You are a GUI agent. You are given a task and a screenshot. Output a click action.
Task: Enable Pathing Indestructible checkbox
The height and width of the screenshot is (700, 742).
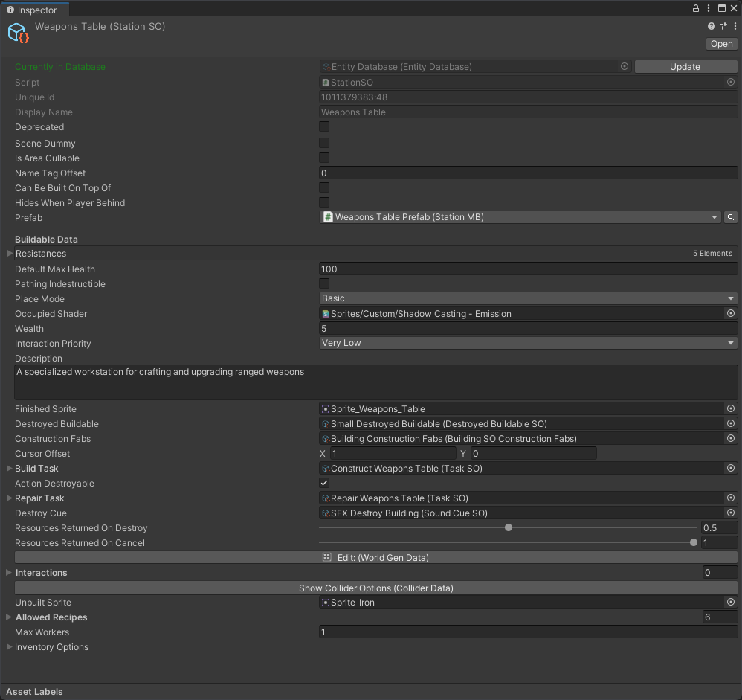[x=324, y=283]
